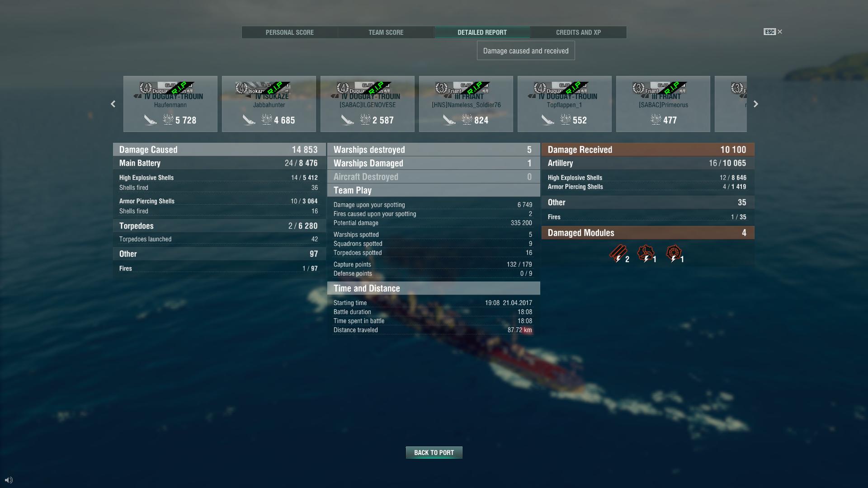Click the sound speaker icon
The width and height of the screenshot is (868, 488).
point(9,480)
